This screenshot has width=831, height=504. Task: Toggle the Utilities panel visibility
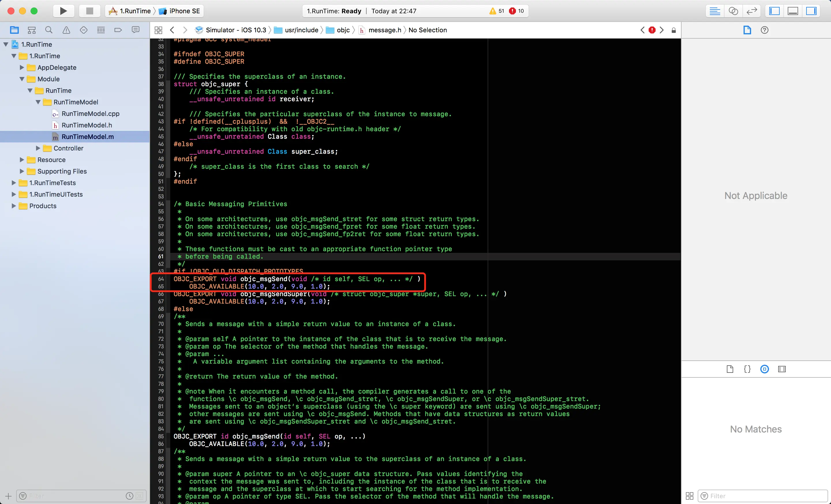point(811,11)
